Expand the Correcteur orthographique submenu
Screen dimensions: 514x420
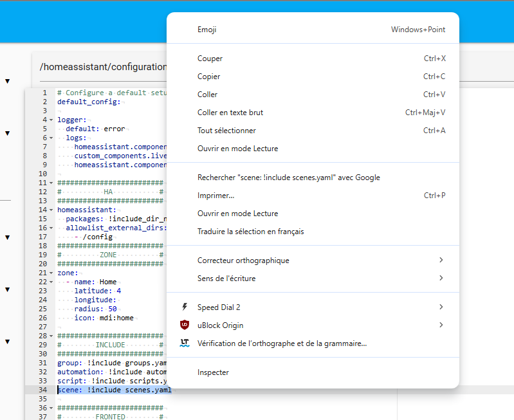click(441, 260)
